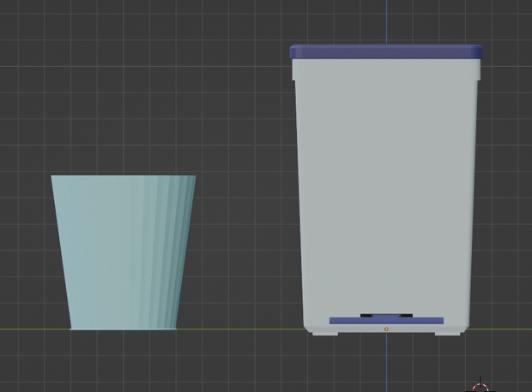The image size is (532, 392).
Task: Select the left foot under the bin
Action: tap(325, 334)
